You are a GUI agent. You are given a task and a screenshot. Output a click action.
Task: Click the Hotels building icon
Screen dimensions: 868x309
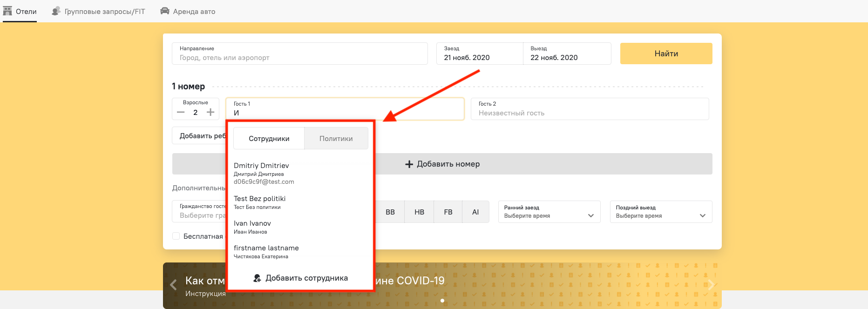7,11
